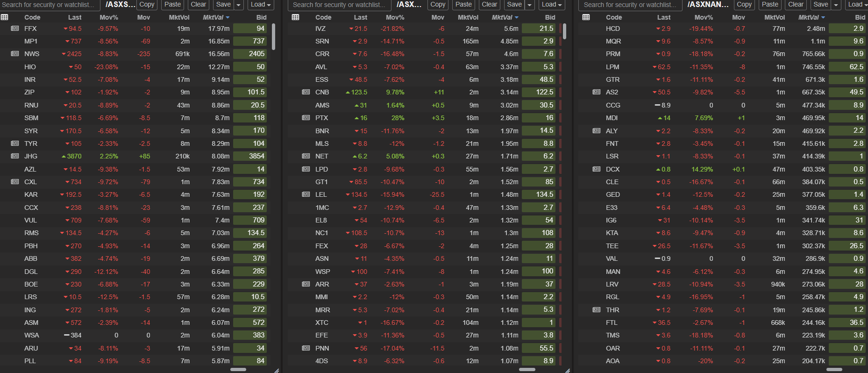The width and height of the screenshot is (868, 373).
Task: Expand Save dropdown arrow in middle watchlist
Action: tap(530, 5)
